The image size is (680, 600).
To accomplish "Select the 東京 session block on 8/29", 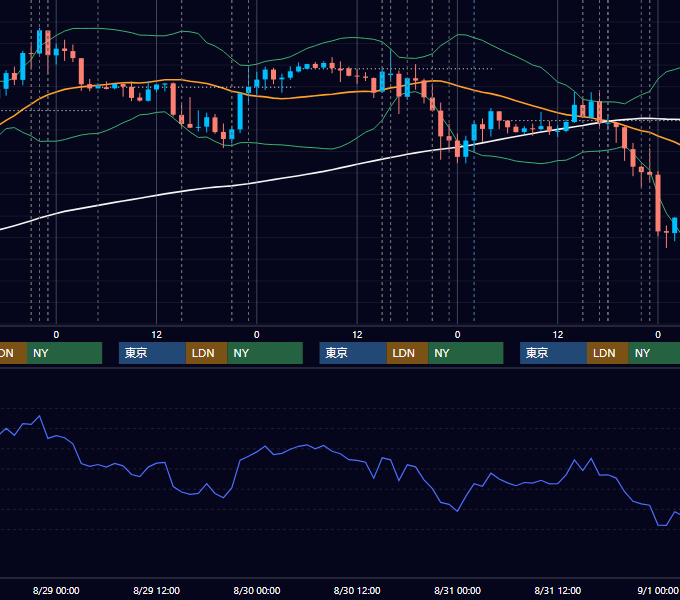I will click(153, 353).
